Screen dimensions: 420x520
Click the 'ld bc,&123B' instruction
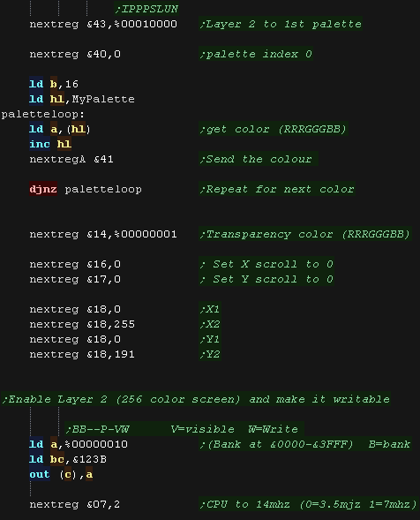click(x=68, y=459)
